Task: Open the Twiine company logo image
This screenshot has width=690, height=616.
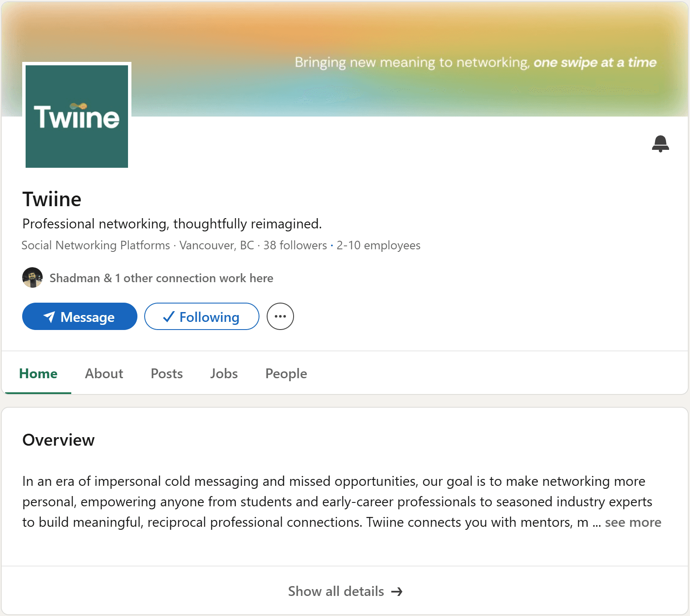Action: coord(77,116)
